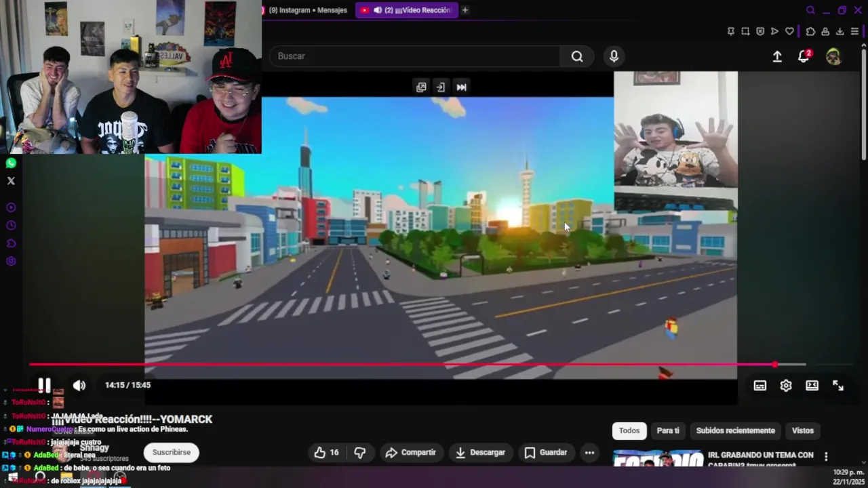
Task: Like the video with 16 likes
Action: point(326,452)
